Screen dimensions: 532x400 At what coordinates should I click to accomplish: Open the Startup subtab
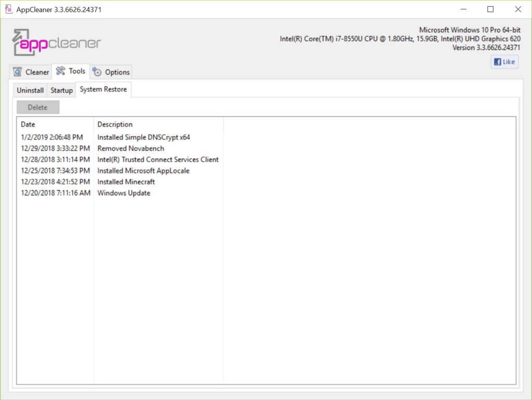tap(61, 91)
